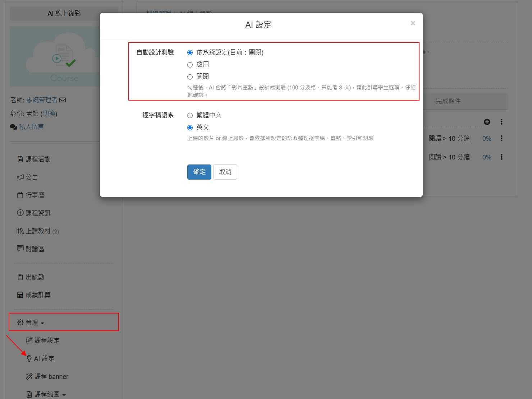
Task: Choose 繁體中文 transcript language
Action: click(x=190, y=115)
